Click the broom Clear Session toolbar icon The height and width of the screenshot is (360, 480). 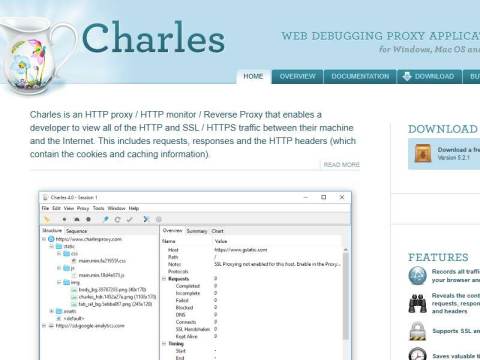47,219
